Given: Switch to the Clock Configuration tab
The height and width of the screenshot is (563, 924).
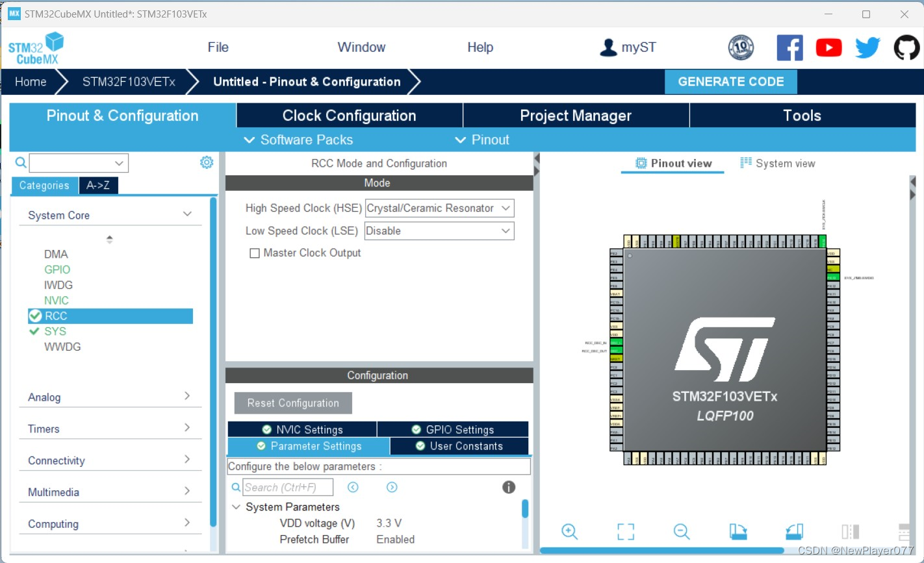Looking at the screenshot, I should 349,115.
